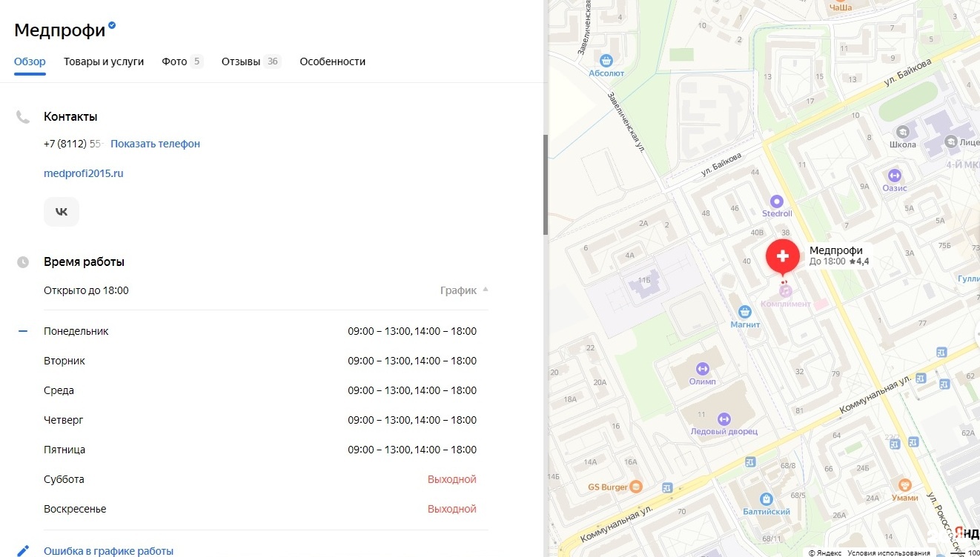Viewport: 980px width, 557px height.
Task: Select the GS Burger marker on map
Action: pos(637,487)
